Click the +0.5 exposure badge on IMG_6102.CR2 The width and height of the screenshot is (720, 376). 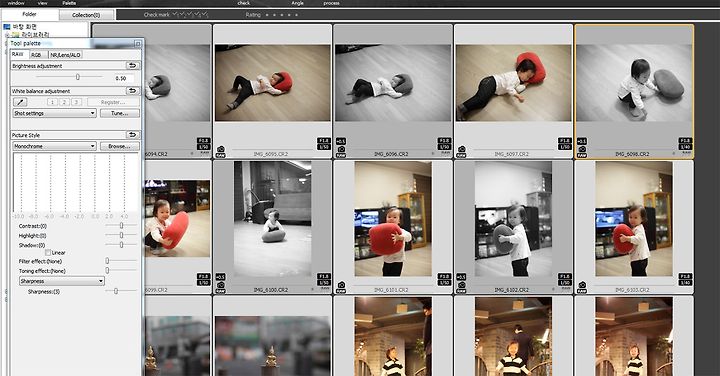(x=461, y=277)
